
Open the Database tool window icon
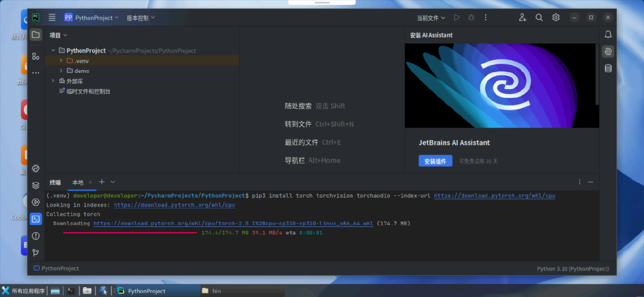(x=608, y=68)
